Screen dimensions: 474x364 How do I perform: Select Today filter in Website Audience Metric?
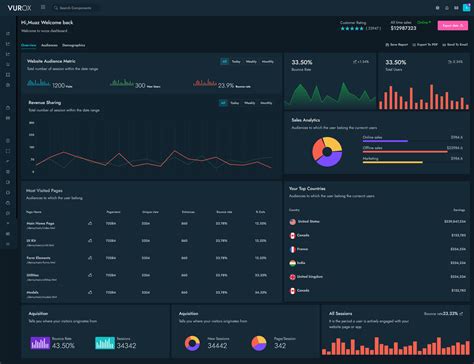point(236,61)
